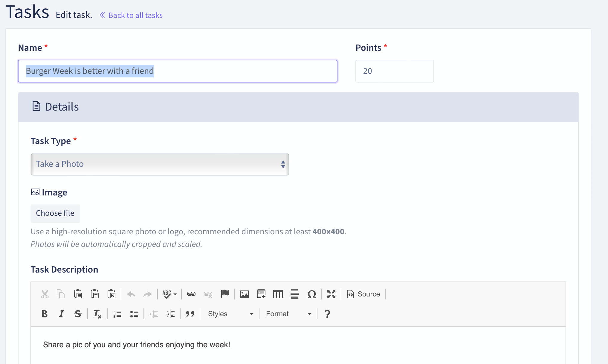Image resolution: width=608 pixels, height=364 pixels.
Task: Open the Task Type dropdown
Action: click(x=160, y=164)
